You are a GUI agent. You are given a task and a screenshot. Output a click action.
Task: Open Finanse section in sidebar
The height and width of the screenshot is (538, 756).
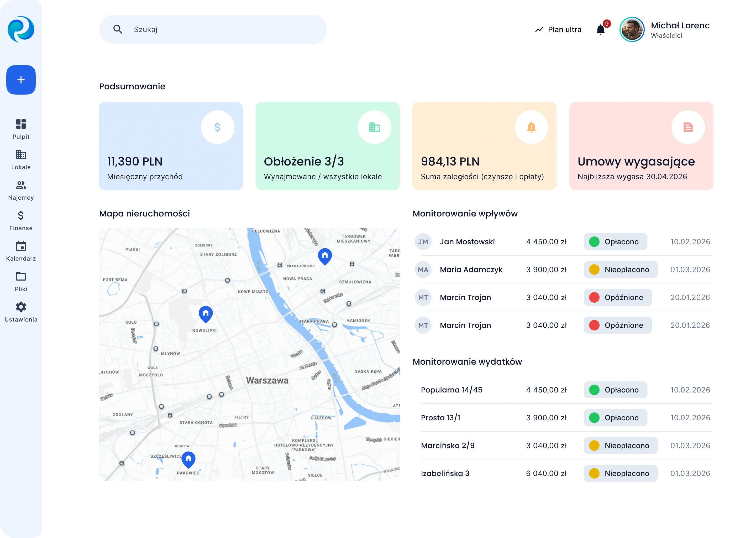tap(21, 221)
